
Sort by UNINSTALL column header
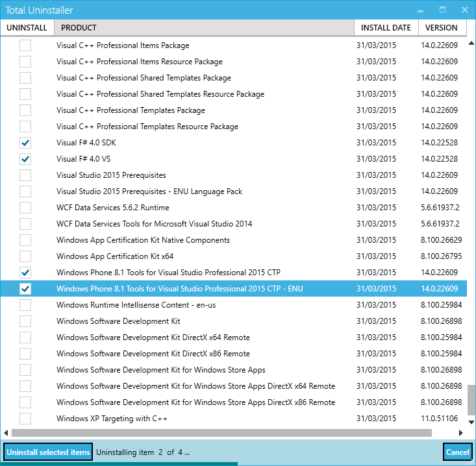(x=27, y=28)
